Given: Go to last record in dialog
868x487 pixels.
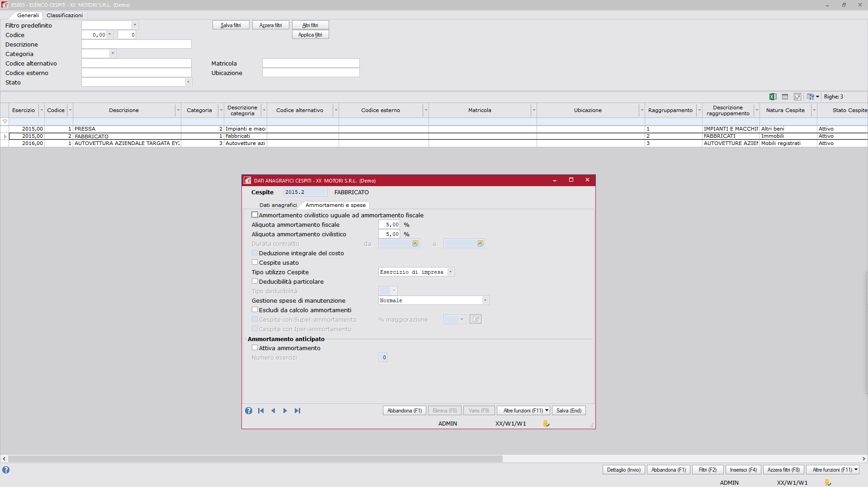Looking at the screenshot, I should pos(297,411).
